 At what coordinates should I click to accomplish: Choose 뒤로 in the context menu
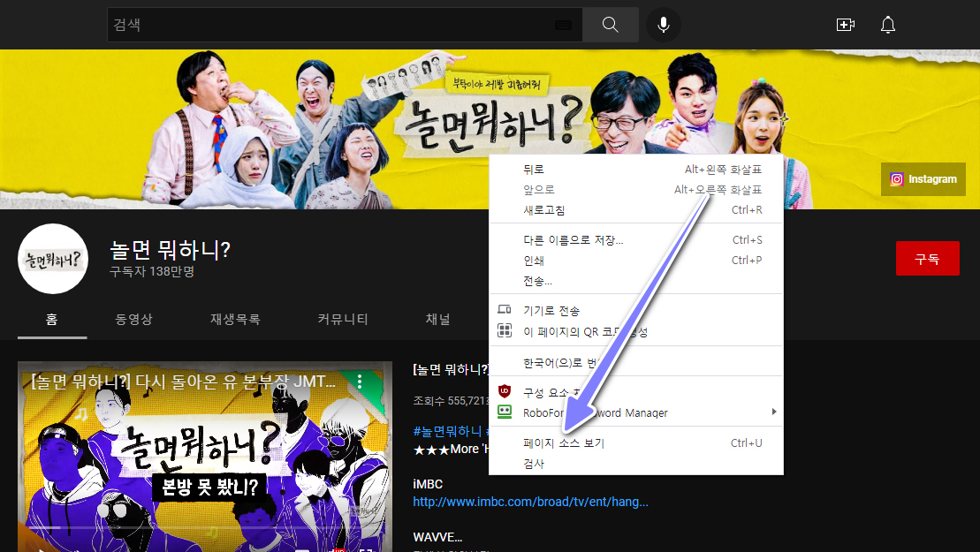[x=635, y=170]
